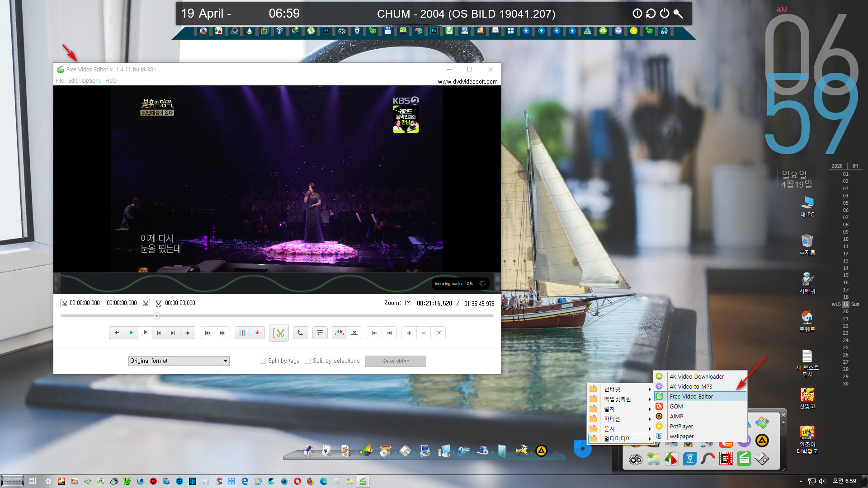
Task: Click the blue-red bars tags button
Action: (242, 333)
